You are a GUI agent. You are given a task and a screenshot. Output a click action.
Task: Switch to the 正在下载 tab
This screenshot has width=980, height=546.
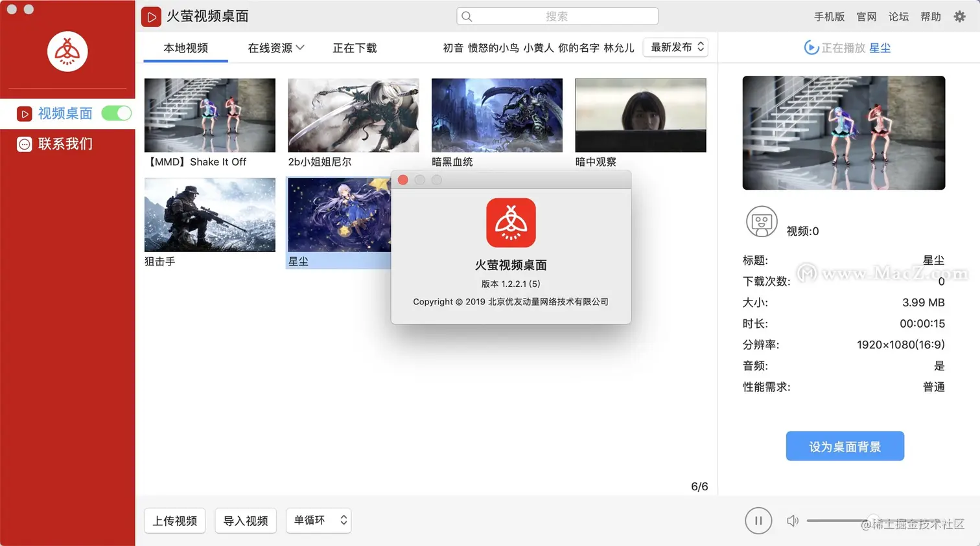coord(355,48)
